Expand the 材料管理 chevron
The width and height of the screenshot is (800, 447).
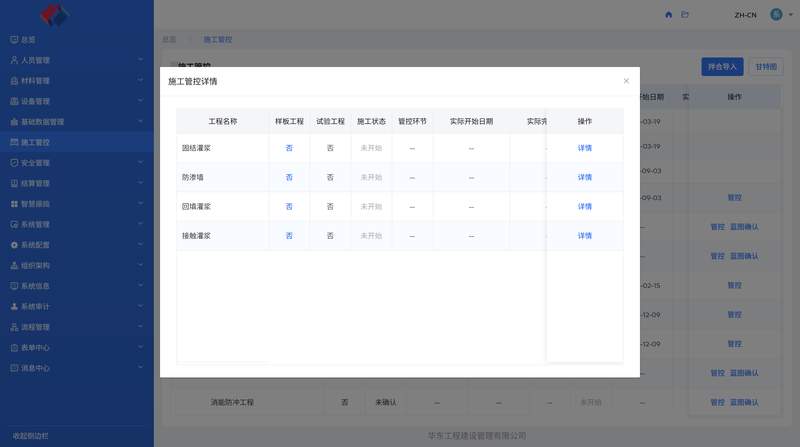click(x=140, y=80)
